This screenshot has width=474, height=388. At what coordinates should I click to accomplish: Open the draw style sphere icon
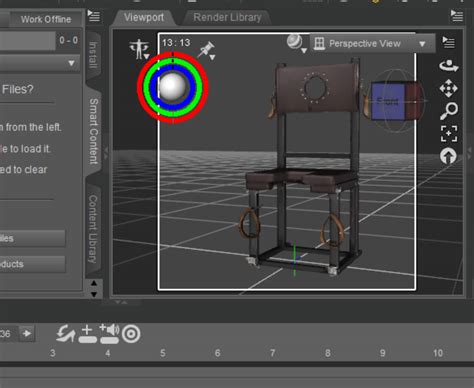[x=296, y=43]
